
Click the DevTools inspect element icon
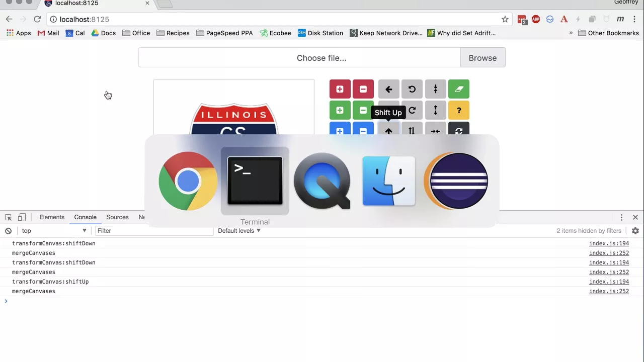[8, 217]
